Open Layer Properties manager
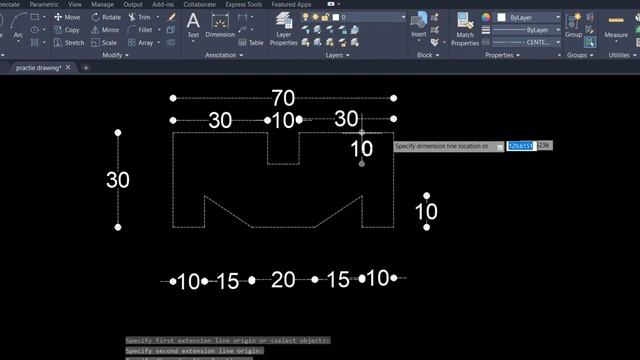Screen dimensions: 640x360 point(283,29)
